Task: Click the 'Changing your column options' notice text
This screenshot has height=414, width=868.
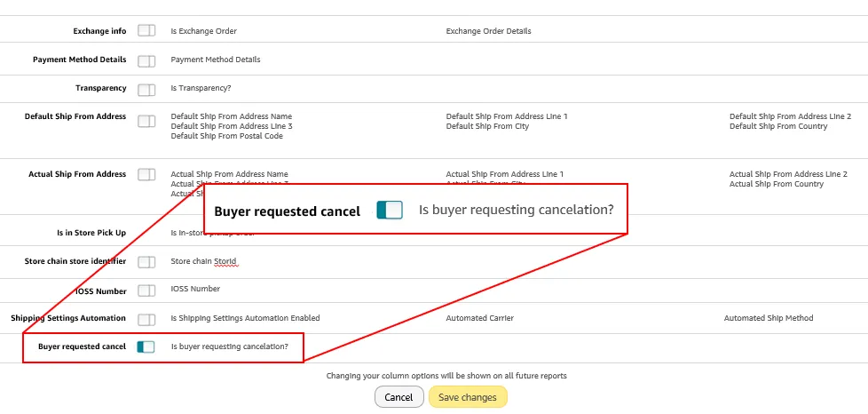Action: 446,376
